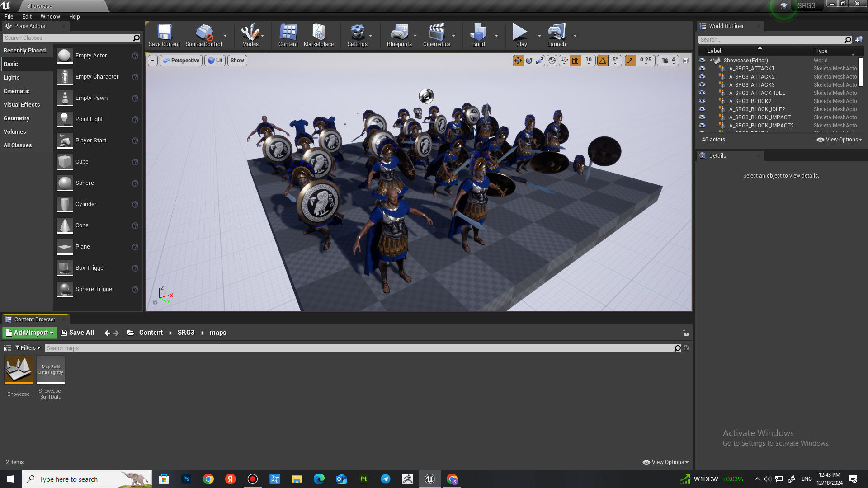This screenshot has height=488, width=868.
Task: Click the Build lighting icon
Action: [478, 35]
